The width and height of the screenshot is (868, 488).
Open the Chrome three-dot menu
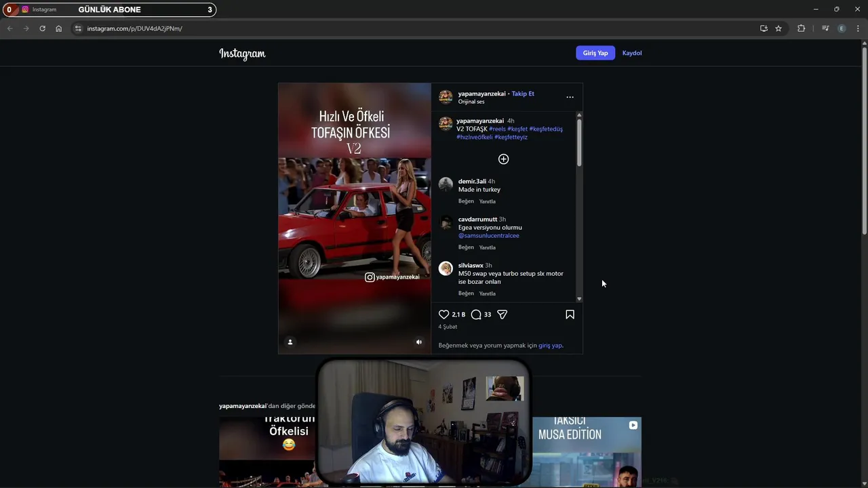[858, 28]
